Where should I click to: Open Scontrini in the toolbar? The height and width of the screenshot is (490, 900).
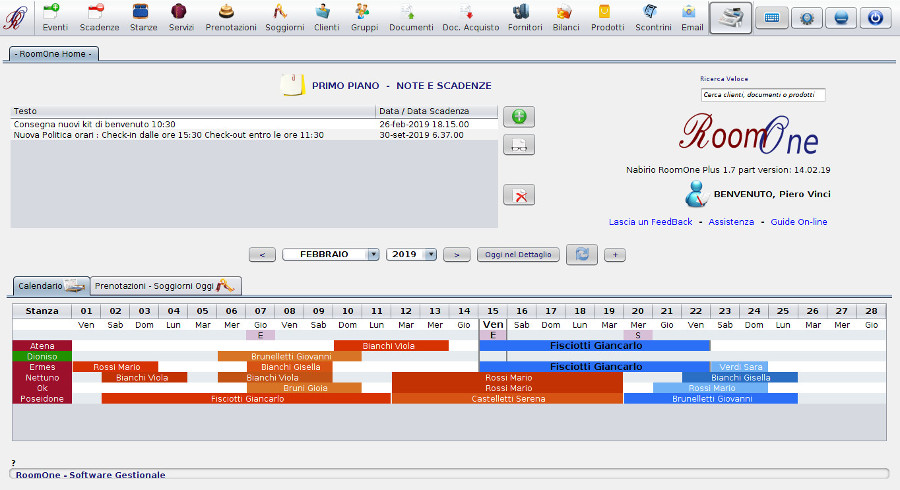653,17
